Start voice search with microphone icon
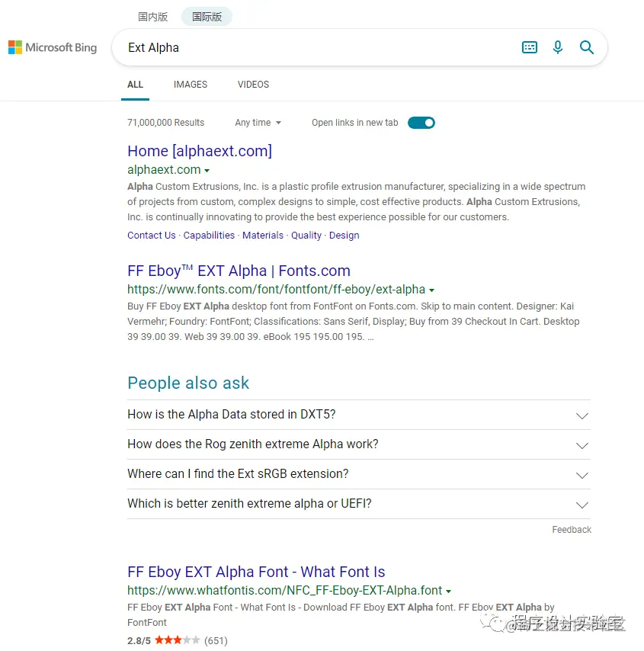 (x=558, y=47)
